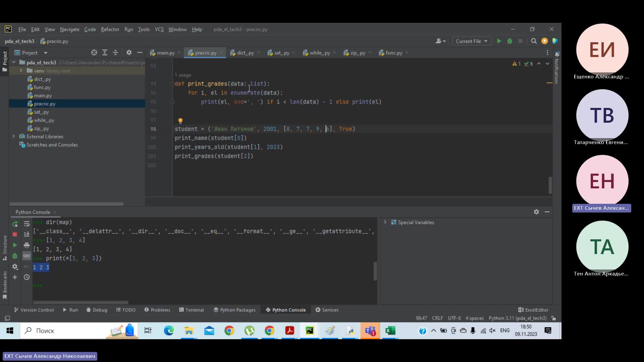Attach debugger to console bug icon

click(x=15, y=256)
